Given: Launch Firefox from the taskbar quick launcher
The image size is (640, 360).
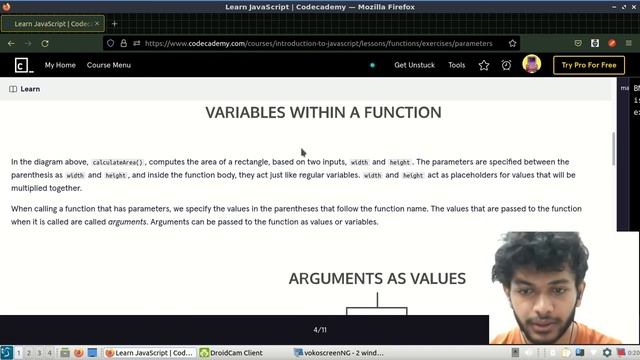Looking at the screenshot, I should tap(78, 353).
